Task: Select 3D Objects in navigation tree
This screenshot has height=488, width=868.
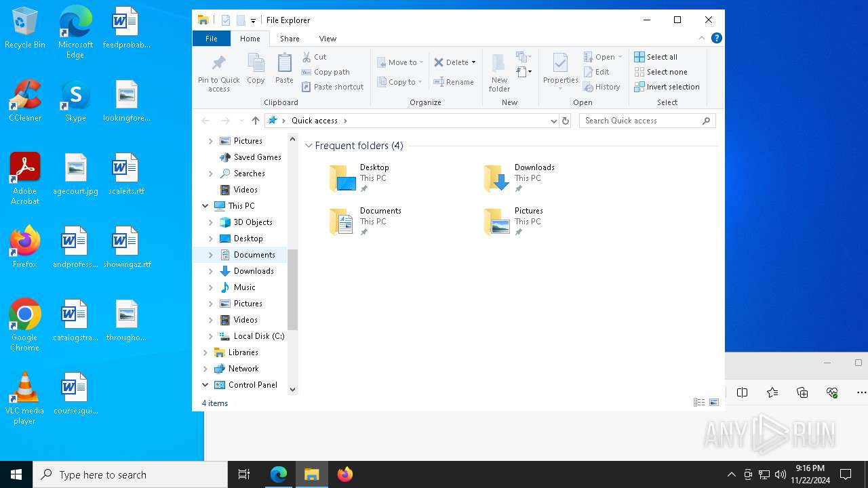Action: click(252, 222)
